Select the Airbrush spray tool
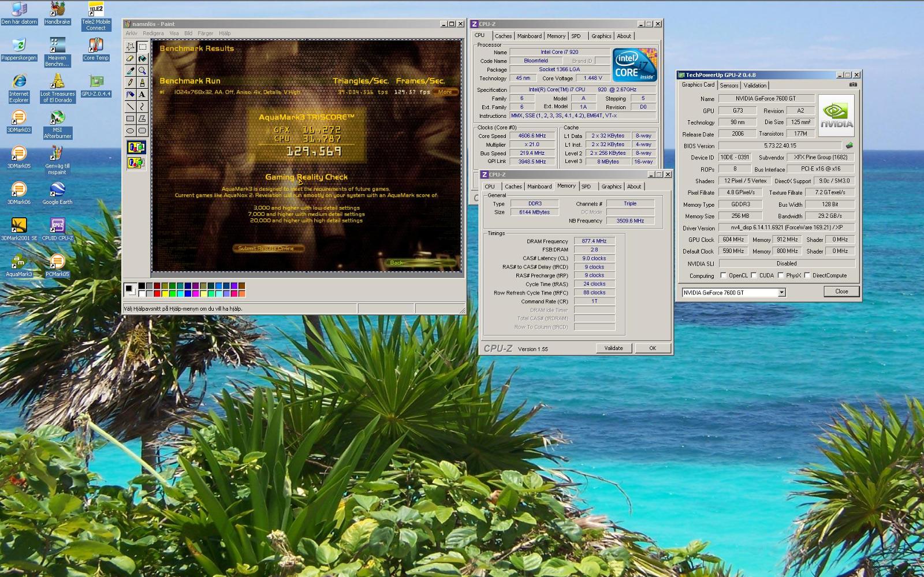 (131, 94)
